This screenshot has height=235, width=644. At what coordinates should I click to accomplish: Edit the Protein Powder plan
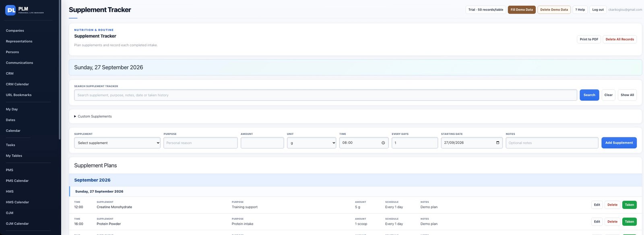coord(597,222)
